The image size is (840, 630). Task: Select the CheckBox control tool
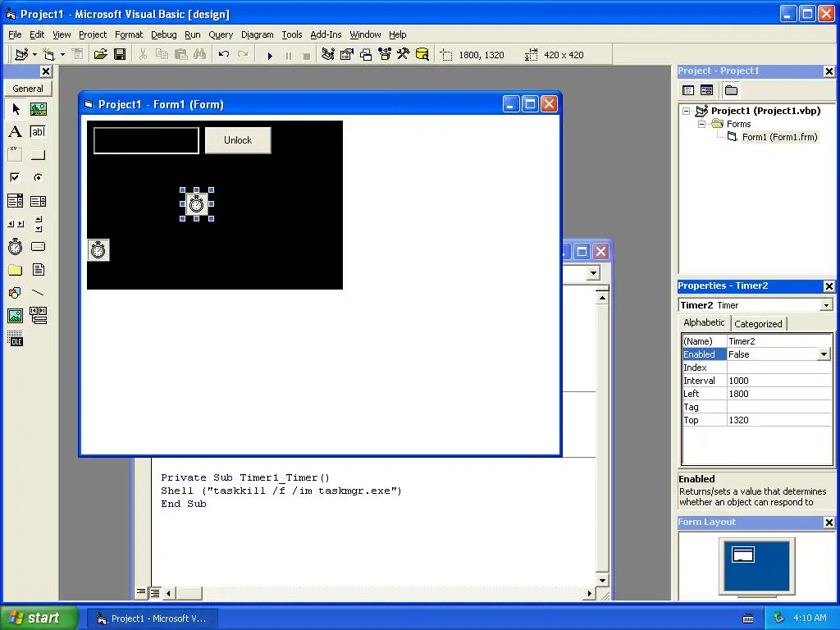pos(16,177)
